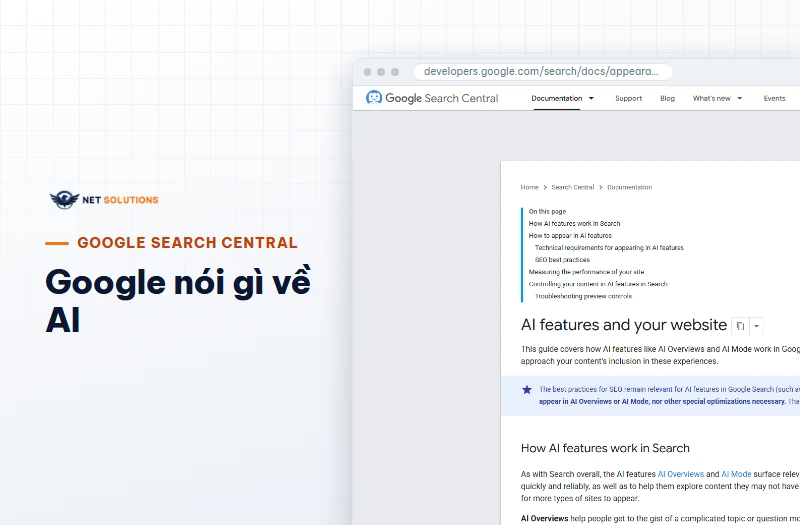Open the Support nav item
The height and width of the screenshot is (525, 800).
pyautogui.click(x=629, y=98)
